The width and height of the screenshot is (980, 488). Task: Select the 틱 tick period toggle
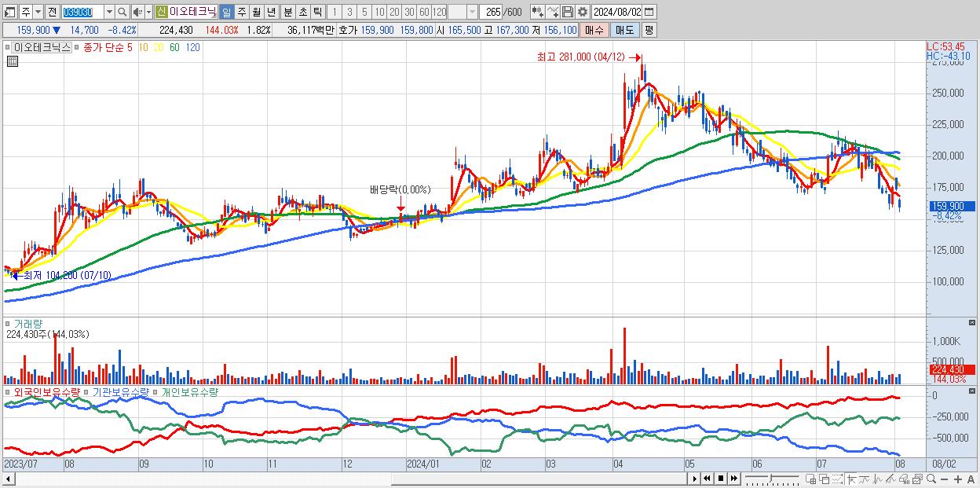[x=317, y=12]
